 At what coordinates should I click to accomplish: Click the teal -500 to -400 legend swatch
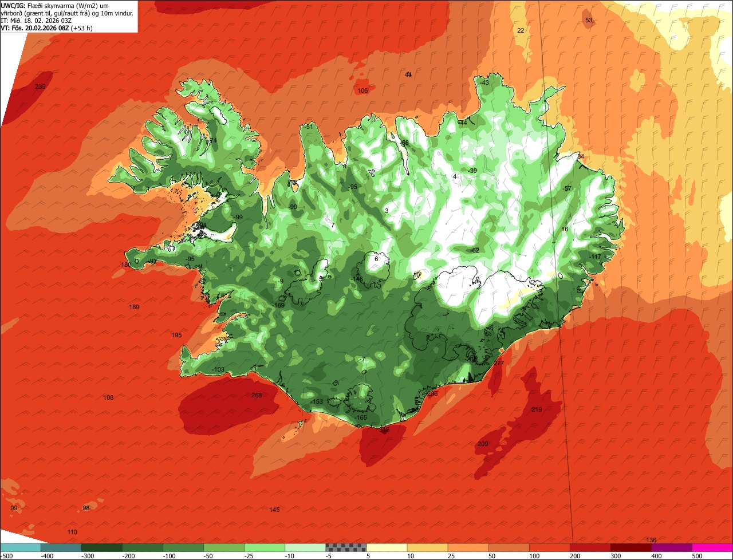(21, 547)
